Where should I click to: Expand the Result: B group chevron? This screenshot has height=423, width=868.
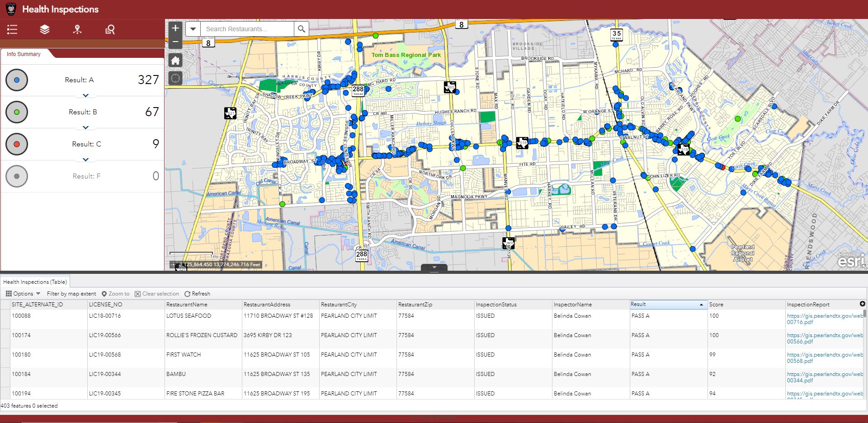[85, 127]
